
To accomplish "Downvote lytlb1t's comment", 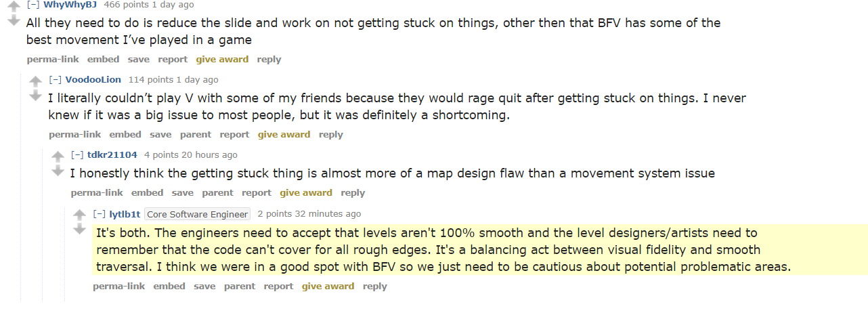I will coord(80,230).
